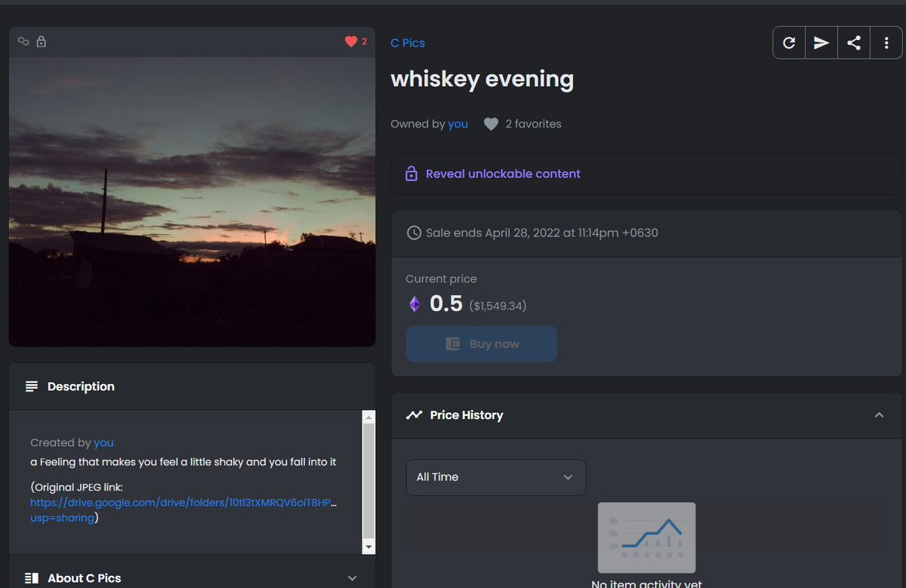Click the 'a Feeling that makes you feel' description text

[183, 462]
